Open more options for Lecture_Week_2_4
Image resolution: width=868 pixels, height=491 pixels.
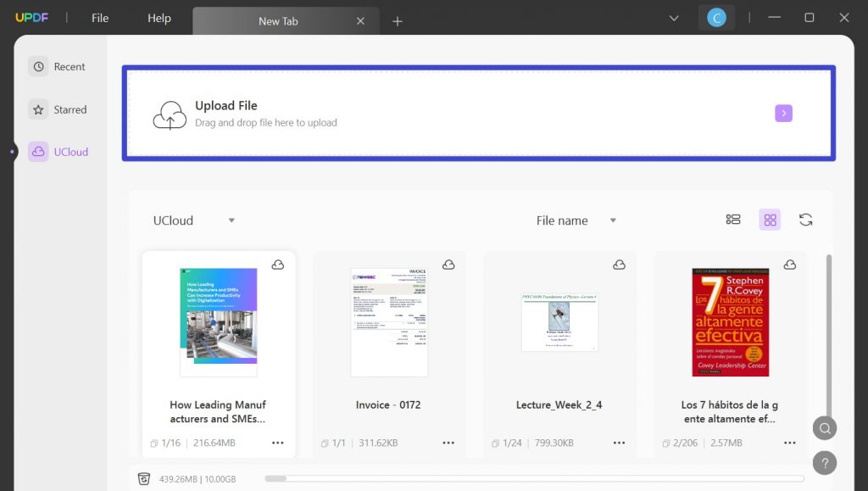[619, 443]
